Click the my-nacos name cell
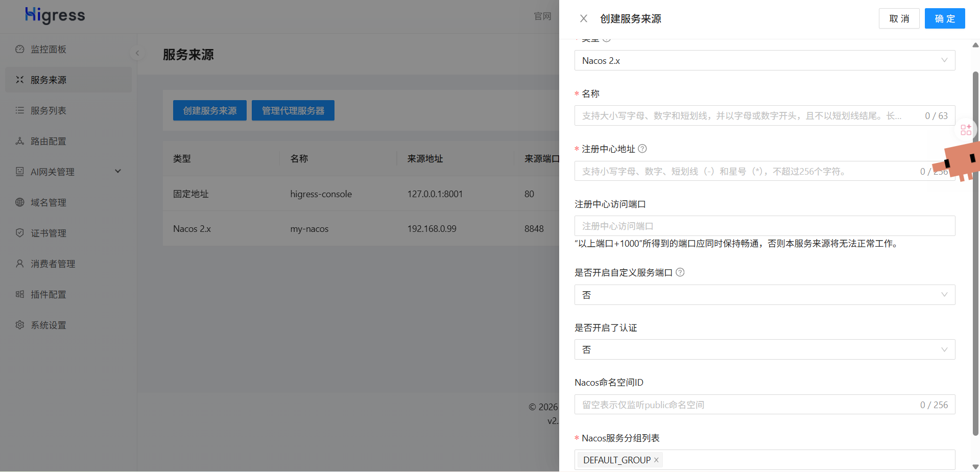980x472 pixels. coord(309,229)
